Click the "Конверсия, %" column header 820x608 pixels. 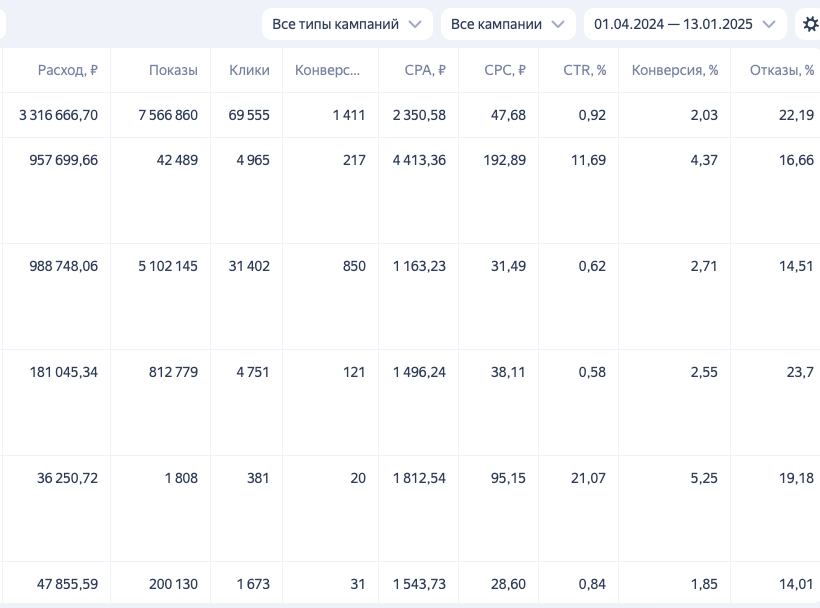pyautogui.click(x=675, y=70)
